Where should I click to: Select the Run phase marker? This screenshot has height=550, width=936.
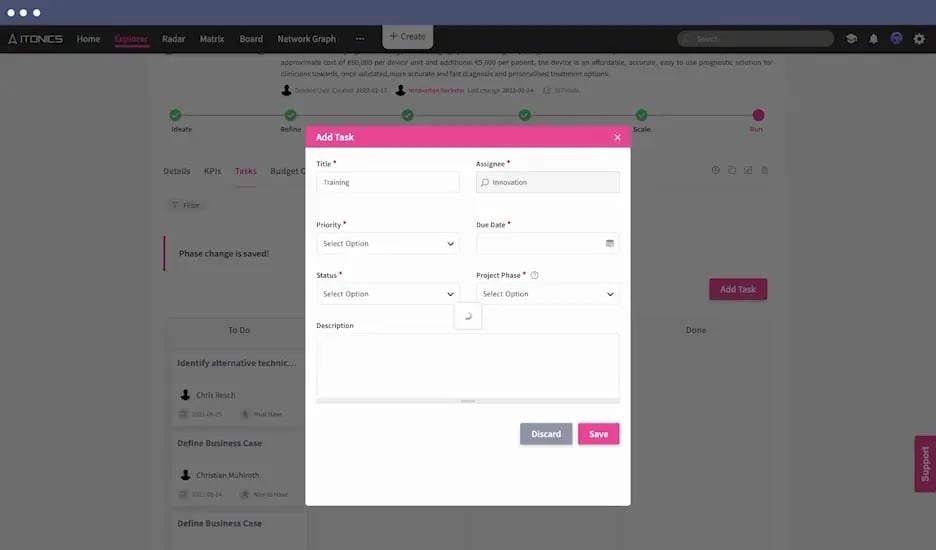click(758, 115)
